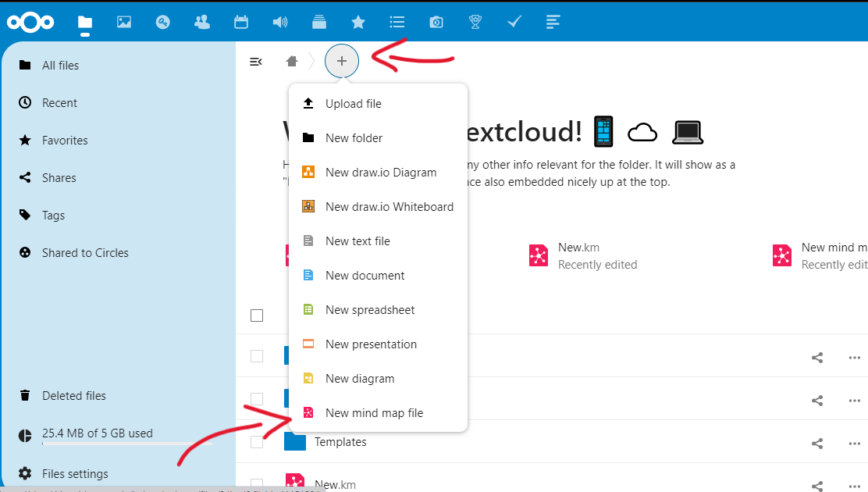Share the Templates folder

[x=816, y=443]
